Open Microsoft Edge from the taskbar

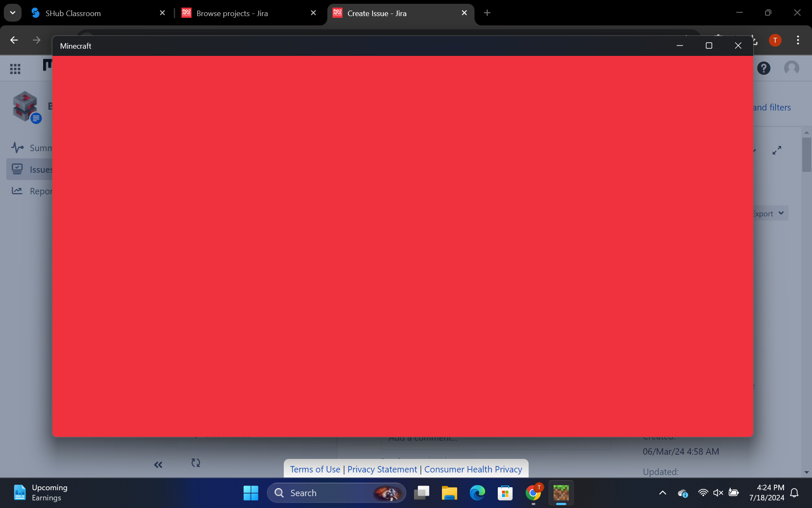[x=477, y=493]
